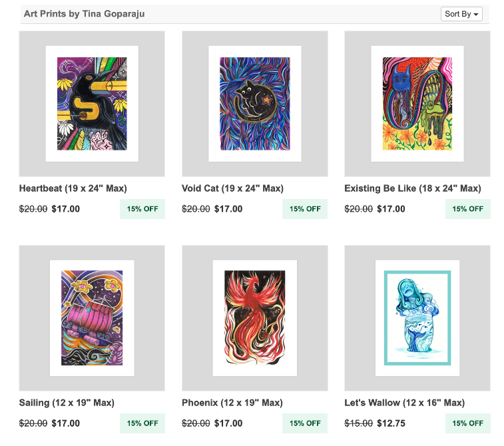Open the Void Cat print thumbnail

coord(254,103)
